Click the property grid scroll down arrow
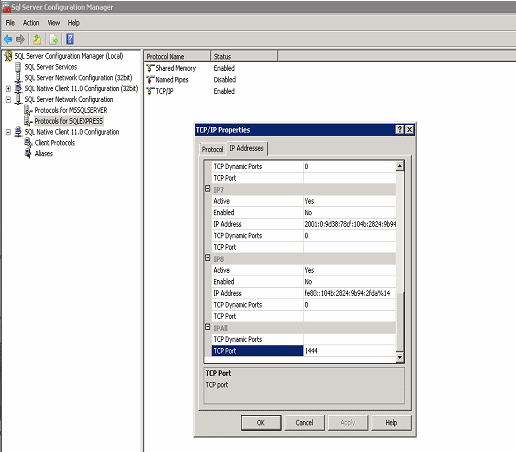 400,357
